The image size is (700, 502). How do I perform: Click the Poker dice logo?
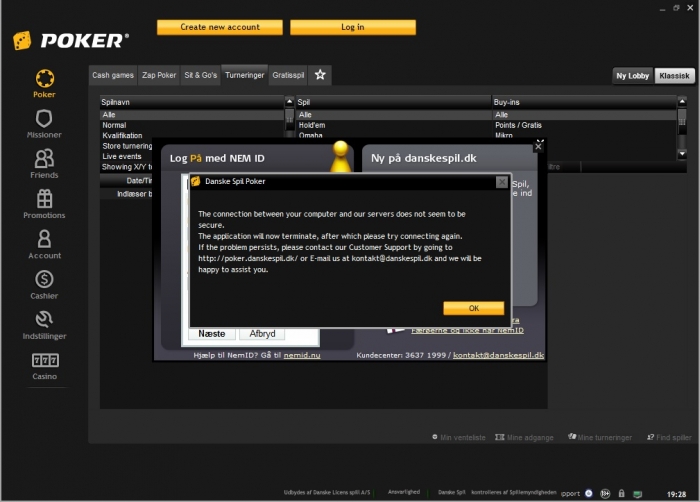[x=22, y=41]
